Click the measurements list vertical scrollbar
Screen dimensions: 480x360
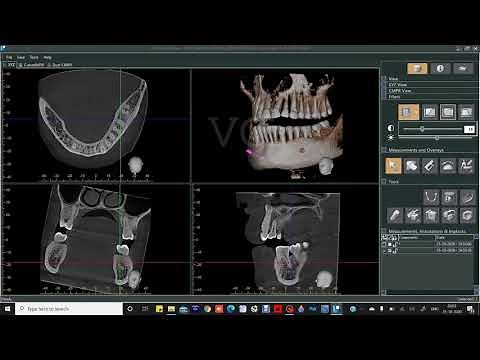pos(476,262)
